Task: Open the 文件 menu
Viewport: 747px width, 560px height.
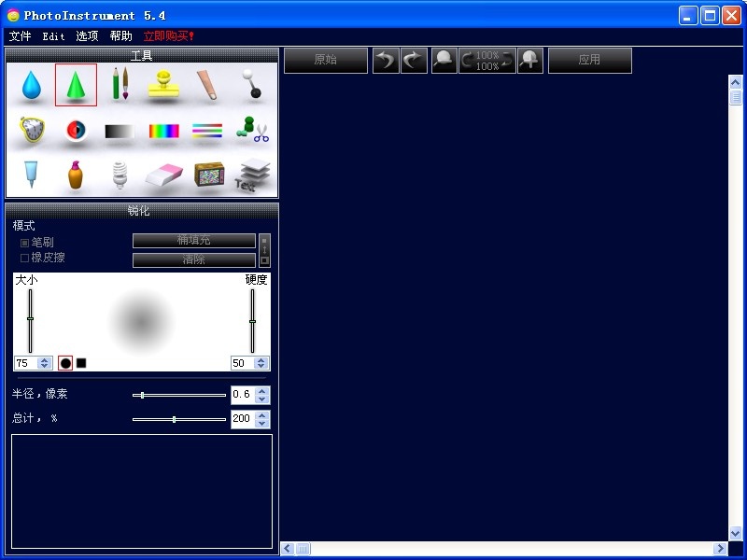Action: (x=20, y=36)
